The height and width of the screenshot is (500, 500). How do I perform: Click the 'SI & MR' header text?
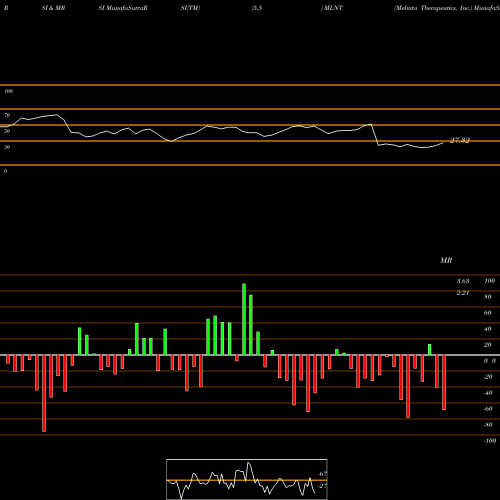(53, 8)
